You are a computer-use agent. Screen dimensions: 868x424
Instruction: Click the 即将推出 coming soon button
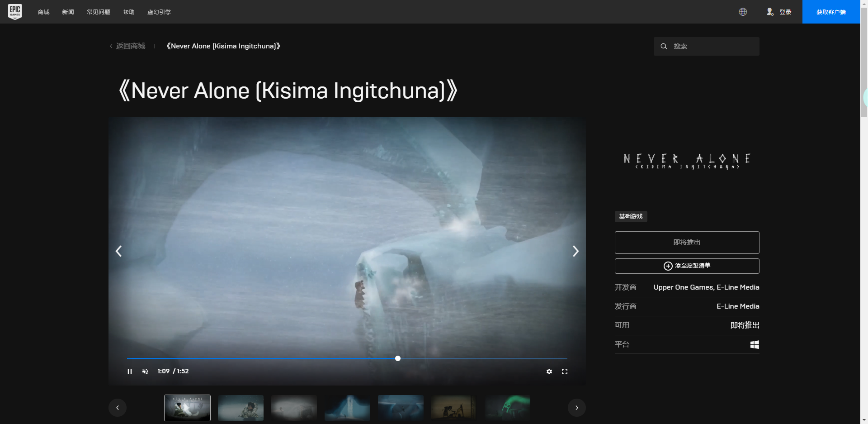point(687,243)
